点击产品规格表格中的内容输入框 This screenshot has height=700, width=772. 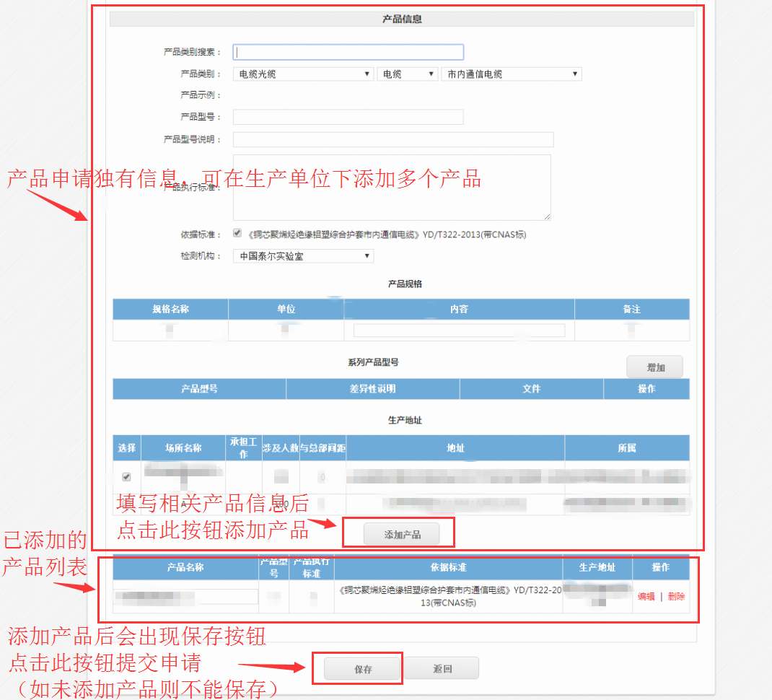coord(459,330)
